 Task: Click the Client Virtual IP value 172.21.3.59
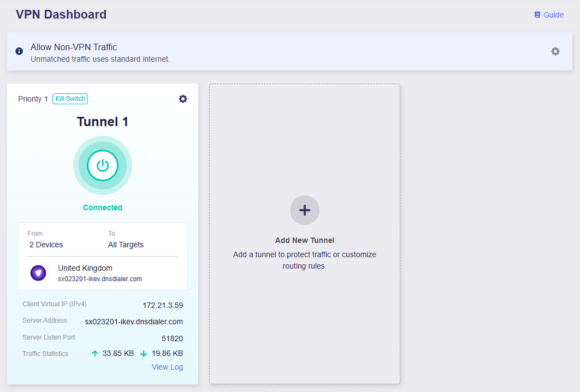tap(163, 305)
